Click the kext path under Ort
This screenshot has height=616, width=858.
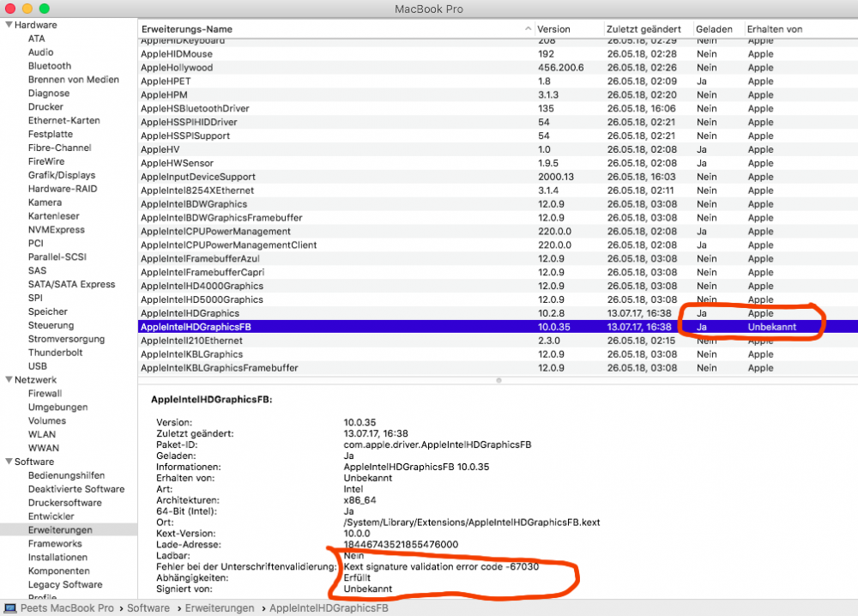coord(472,522)
